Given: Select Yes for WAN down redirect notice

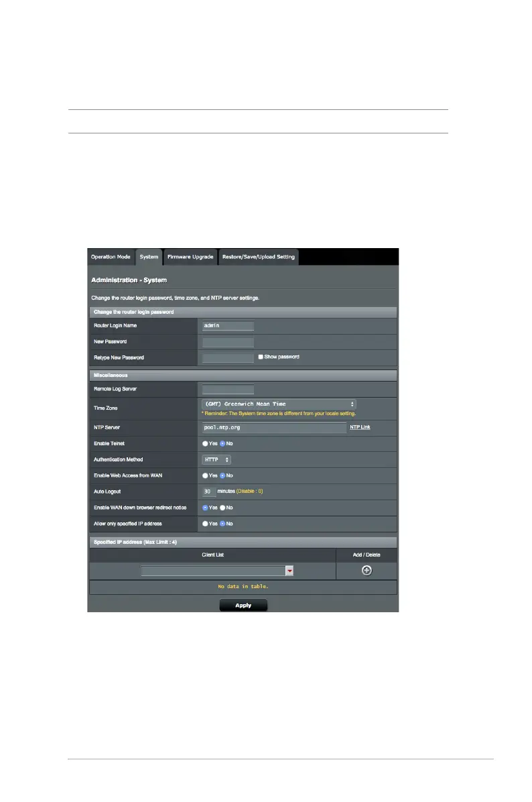Looking at the screenshot, I should 205,508.
